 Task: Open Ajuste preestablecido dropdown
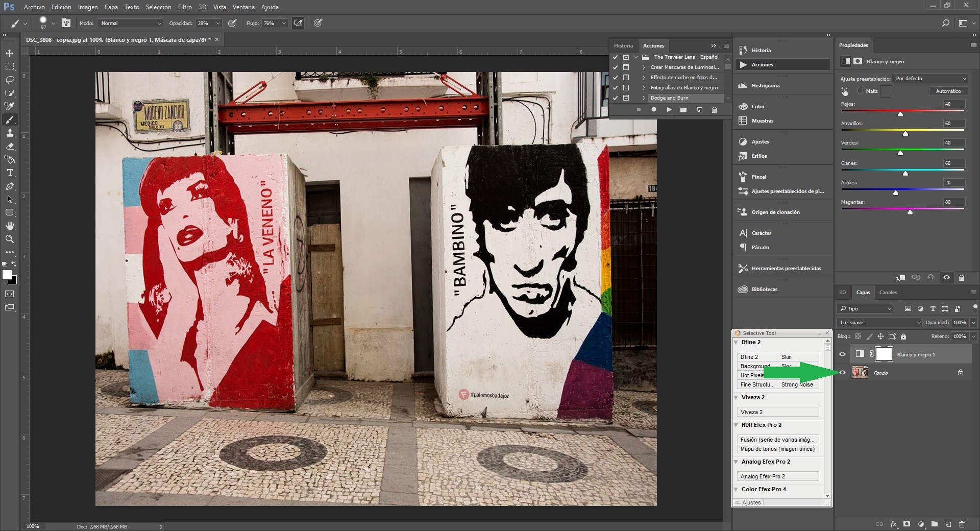click(x=930, y=79)
